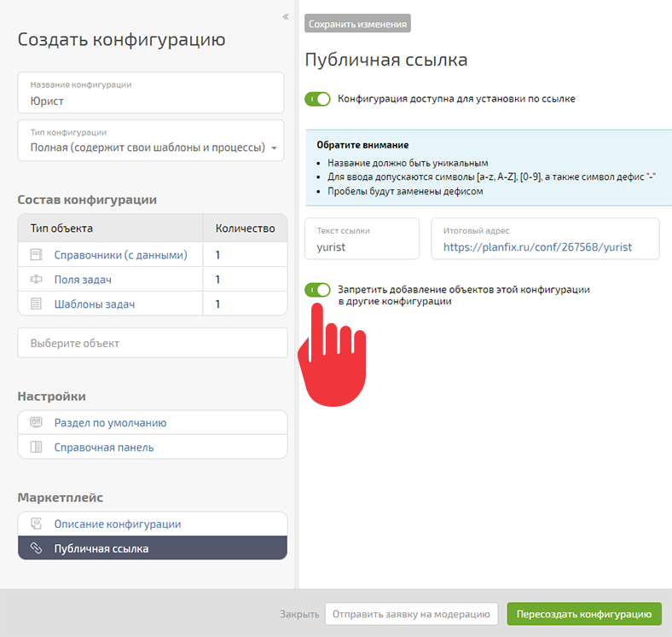
Task: Click Сохранить изменения button
Action: (357, 24)
